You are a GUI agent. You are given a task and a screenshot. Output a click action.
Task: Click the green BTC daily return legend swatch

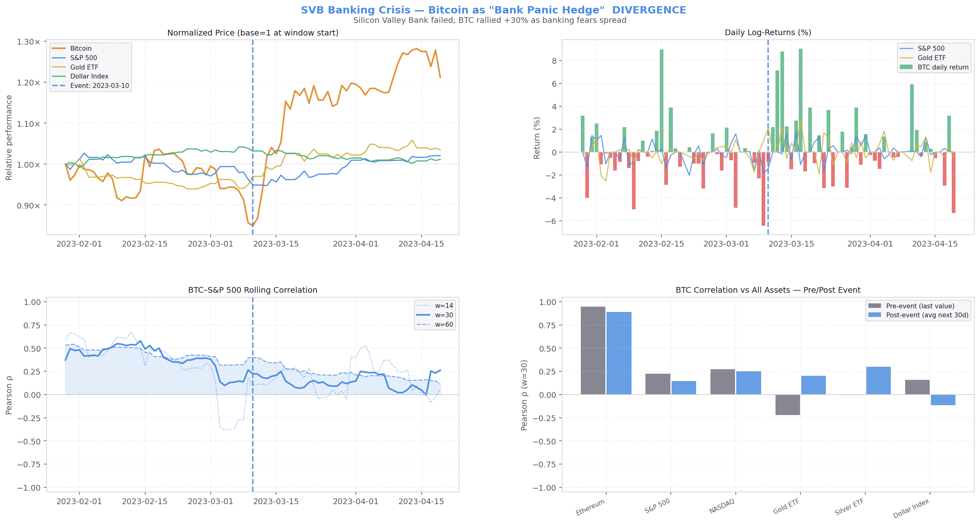pyautogui.click(x=906, y=67)
